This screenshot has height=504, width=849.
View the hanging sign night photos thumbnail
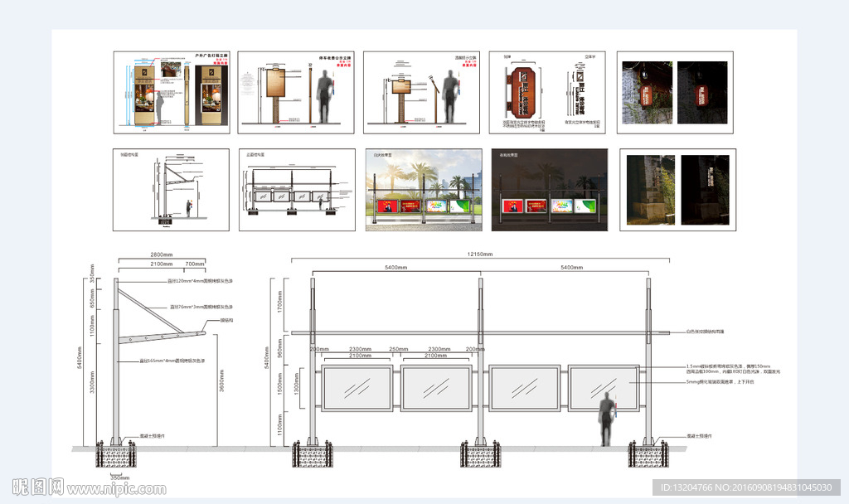[675, 93]
